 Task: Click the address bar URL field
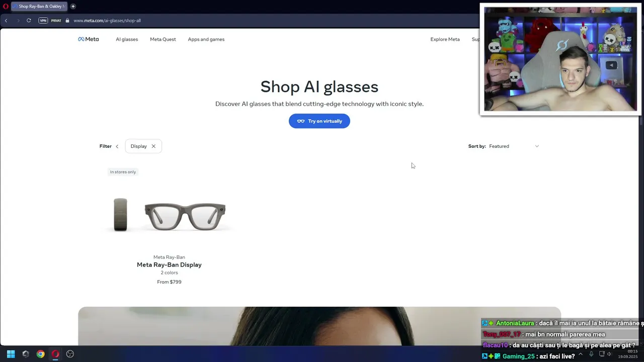pyautogui.click(x=107, y=21)
